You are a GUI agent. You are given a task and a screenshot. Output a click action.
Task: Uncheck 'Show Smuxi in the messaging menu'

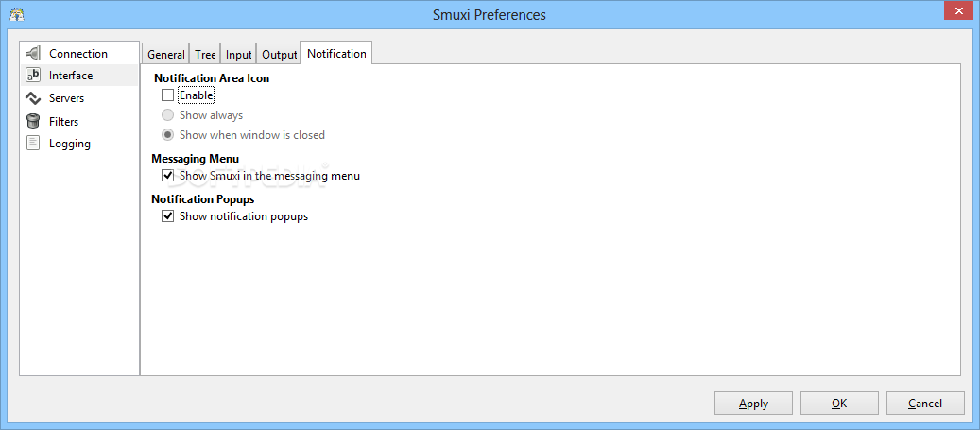coord(167,176)
